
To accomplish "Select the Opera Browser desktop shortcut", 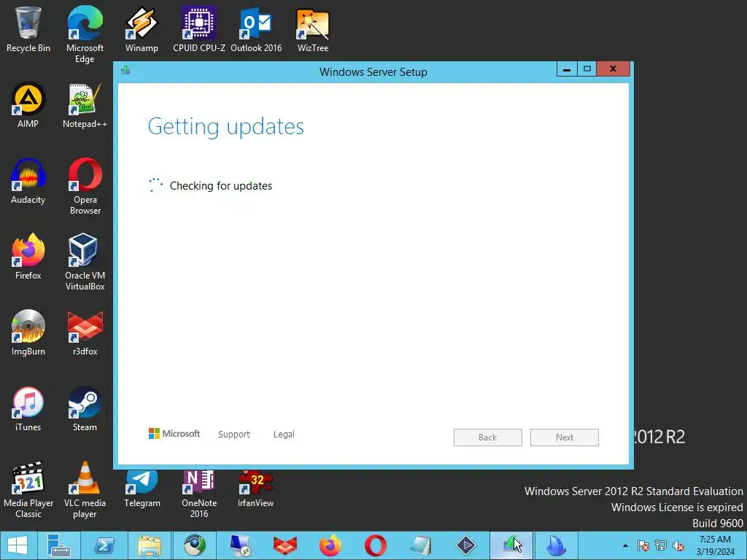I will click(x=85, y=186).
